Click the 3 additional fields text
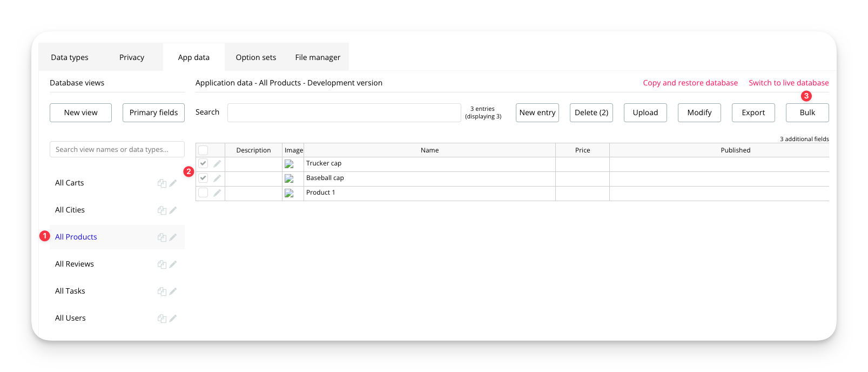This screenshot has height=372, width=868. (804, 139)
